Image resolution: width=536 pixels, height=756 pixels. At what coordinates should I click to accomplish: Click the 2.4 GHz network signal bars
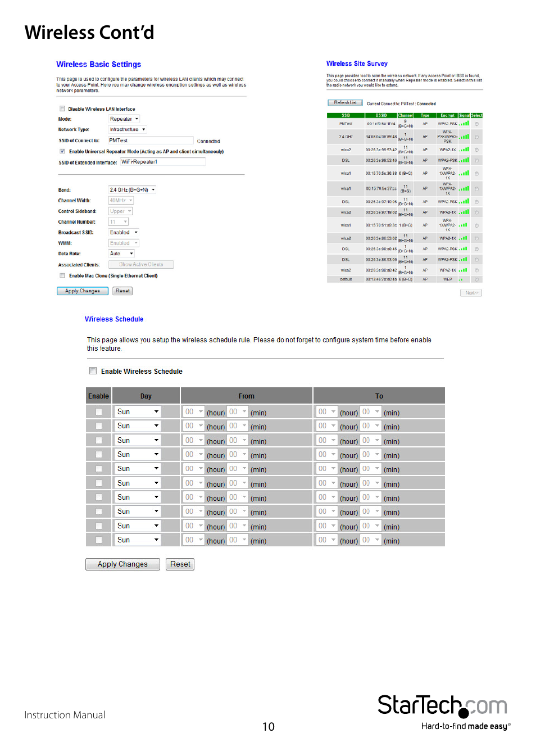[464, 137]
